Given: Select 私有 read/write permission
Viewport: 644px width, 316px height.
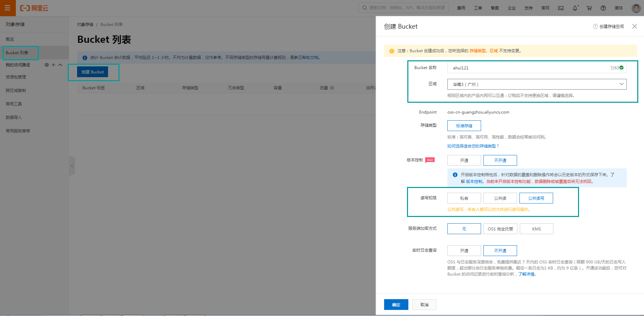Looking at the screenshot, I should pyautogui.click(x=464, y=198).
